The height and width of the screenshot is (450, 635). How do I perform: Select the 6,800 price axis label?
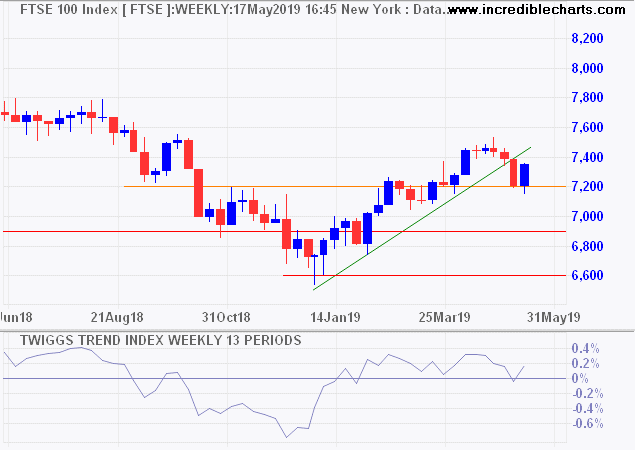pos(587,246)
